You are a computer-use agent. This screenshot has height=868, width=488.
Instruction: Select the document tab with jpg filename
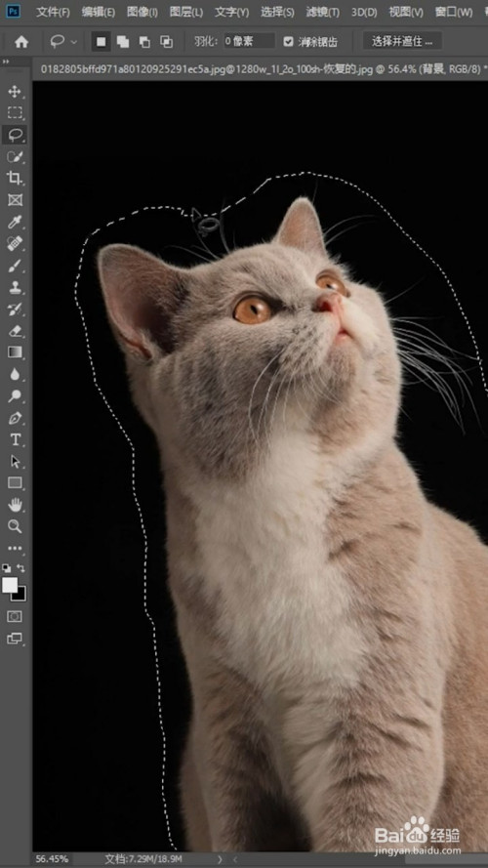(x=264, y=69)
